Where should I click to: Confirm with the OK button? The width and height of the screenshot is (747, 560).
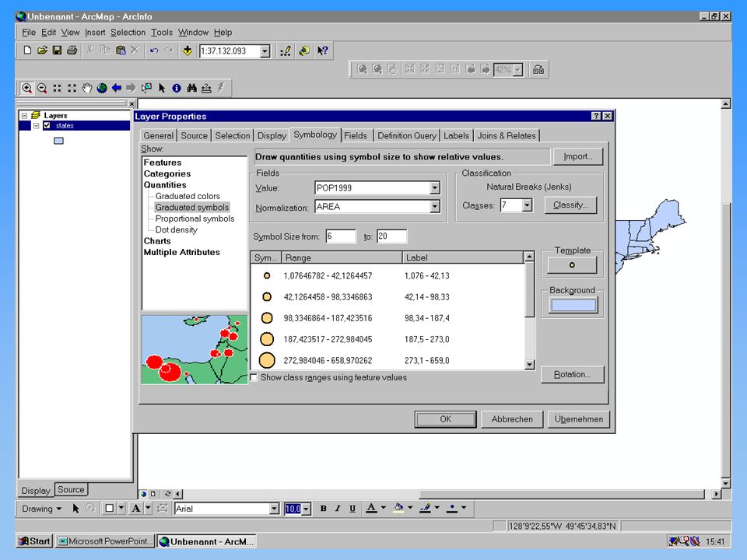click(445, 419)
